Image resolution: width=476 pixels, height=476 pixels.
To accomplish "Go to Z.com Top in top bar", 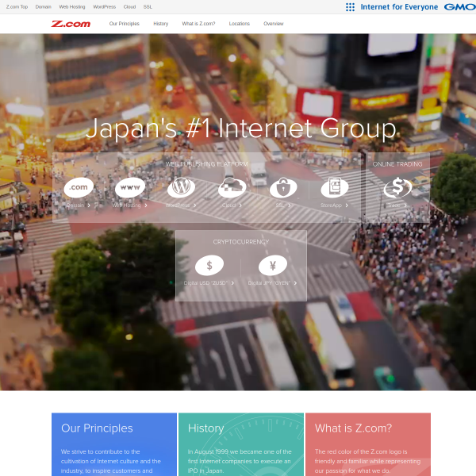I will click(17, 6).
